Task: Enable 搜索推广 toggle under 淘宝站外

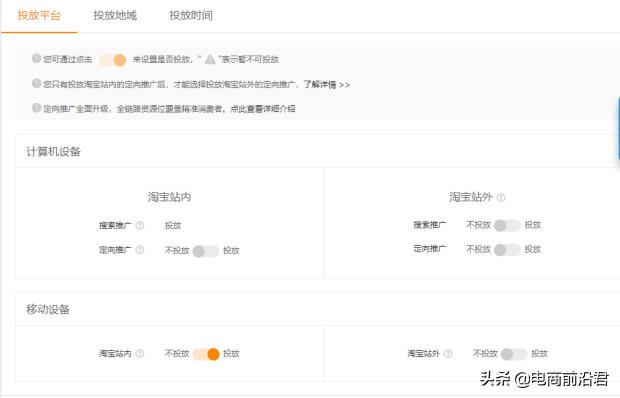Action: click(507, 225)
